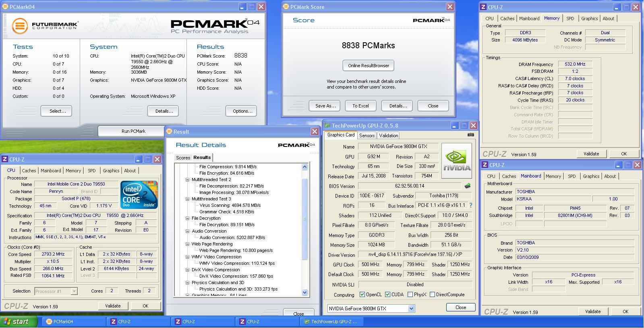Image resolution: width=644 pixels, height=328 pixels.
Task: Click the results list scroll up arrow
Action: tap(304, 167)
